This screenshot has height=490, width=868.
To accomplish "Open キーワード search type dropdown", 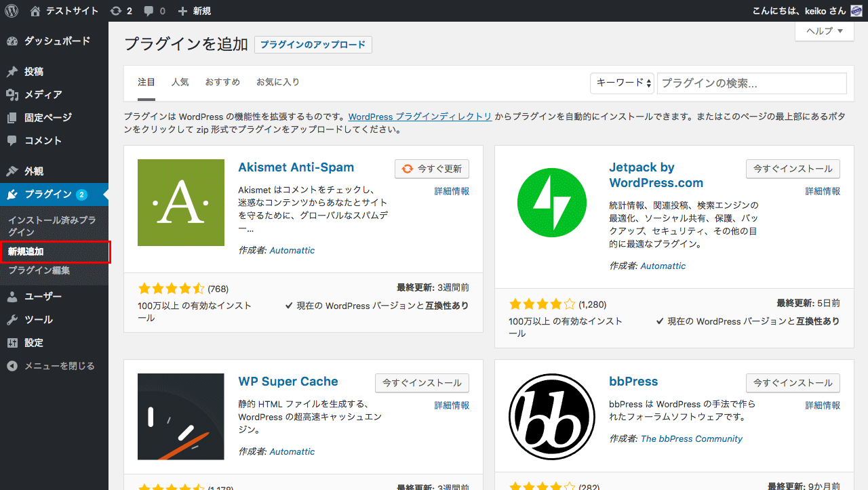I will tap(622, 83).
